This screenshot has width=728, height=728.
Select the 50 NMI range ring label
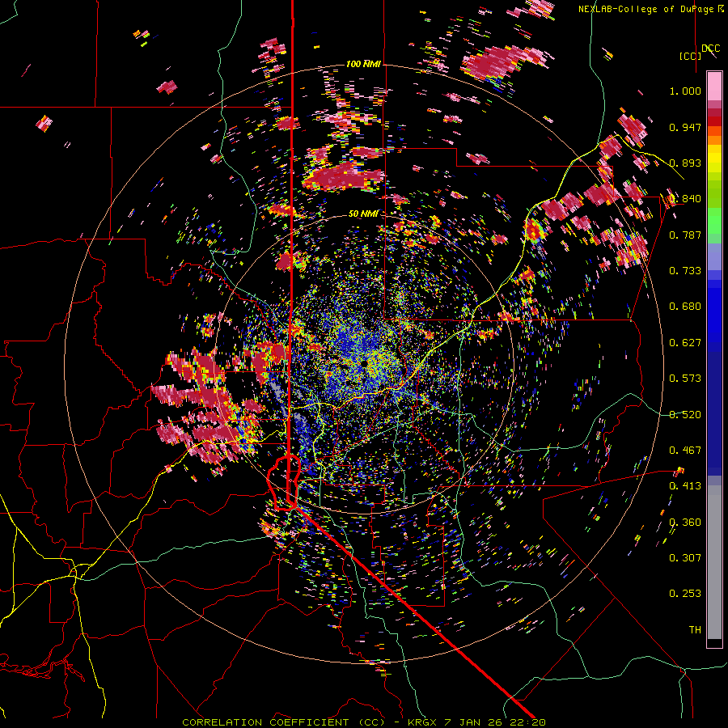tap(363, 214)
